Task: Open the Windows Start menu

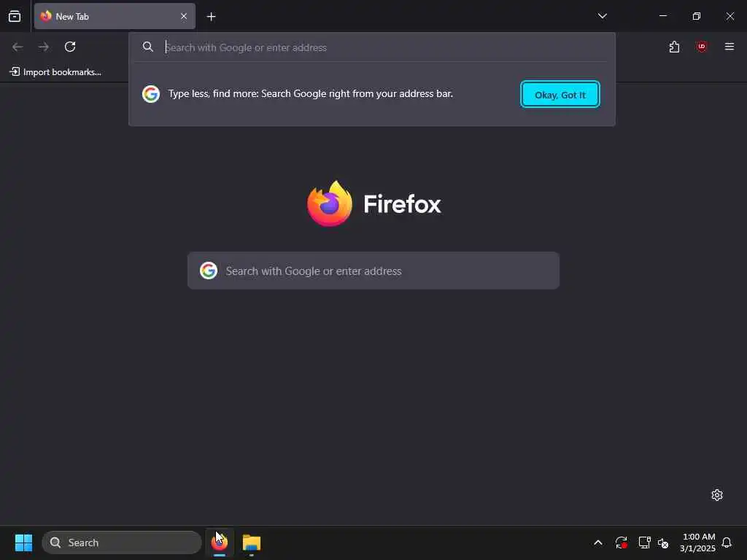Action: [23, 542]
